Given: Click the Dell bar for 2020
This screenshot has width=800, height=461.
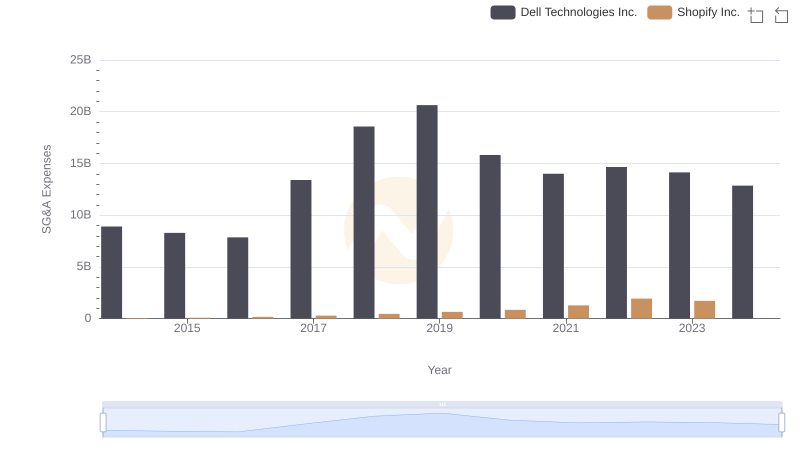Looking at the screenshot, I should click(490, 236).
